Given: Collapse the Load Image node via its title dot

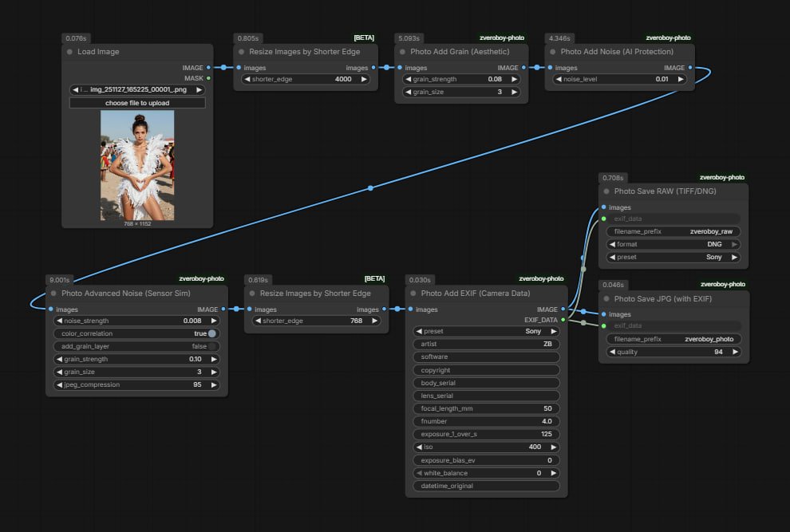Looking at the screenshot, I should (x=69, y=51).
